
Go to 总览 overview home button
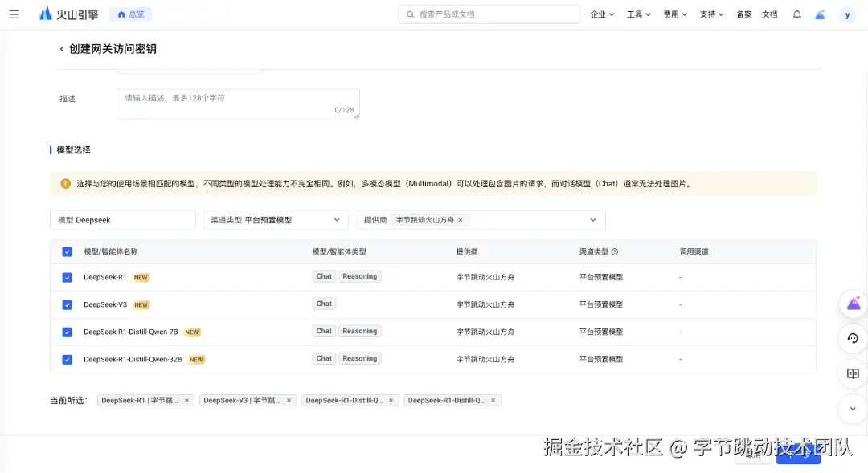coord(131,14)
